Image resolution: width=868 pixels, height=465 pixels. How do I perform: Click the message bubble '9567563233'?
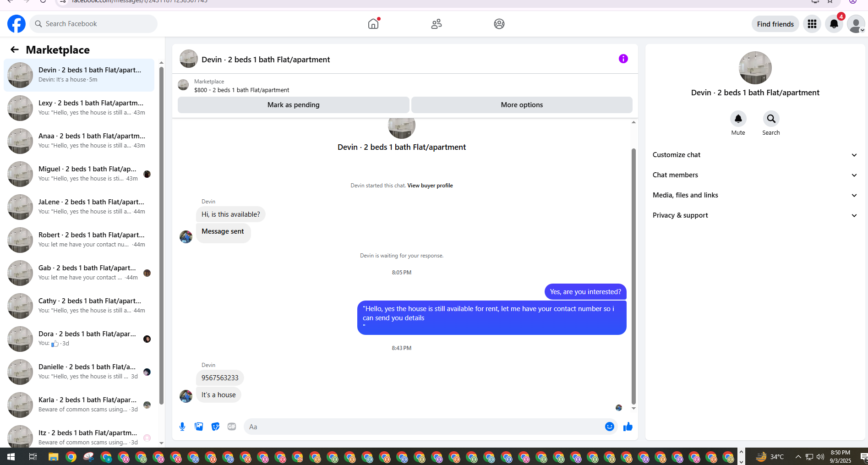click(220, 378)
